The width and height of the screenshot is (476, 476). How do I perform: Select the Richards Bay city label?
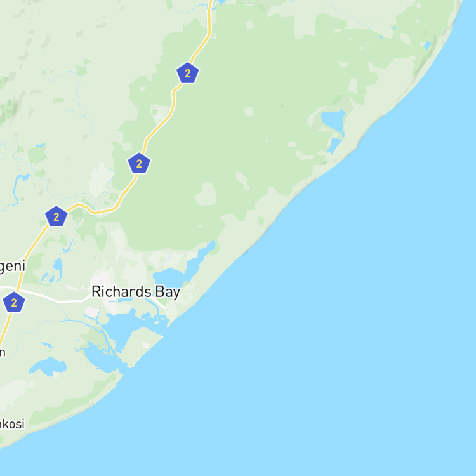click(136, 292)
